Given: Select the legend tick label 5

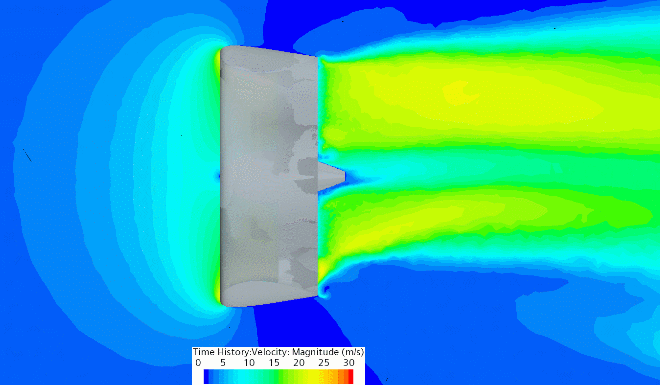Looking at the screenshot, I should pos(224,362).
